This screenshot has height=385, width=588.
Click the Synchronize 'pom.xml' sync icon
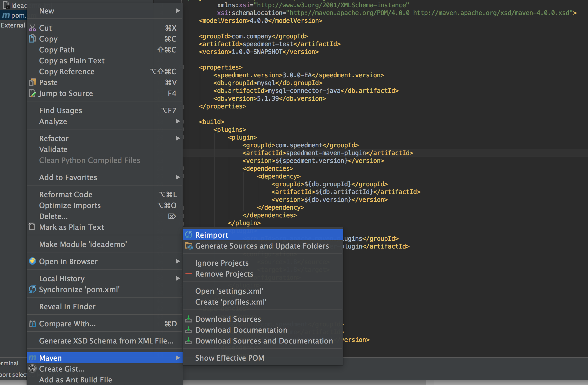(32, 289)
